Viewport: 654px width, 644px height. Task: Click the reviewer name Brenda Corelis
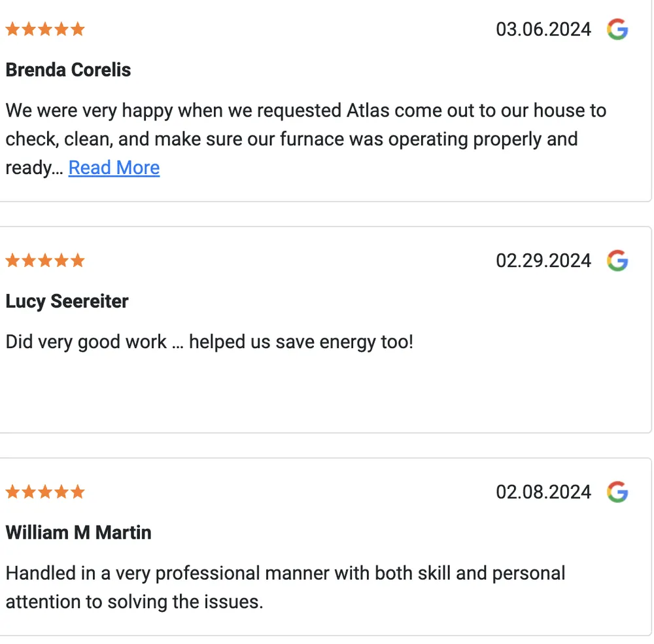click(68, 70)
